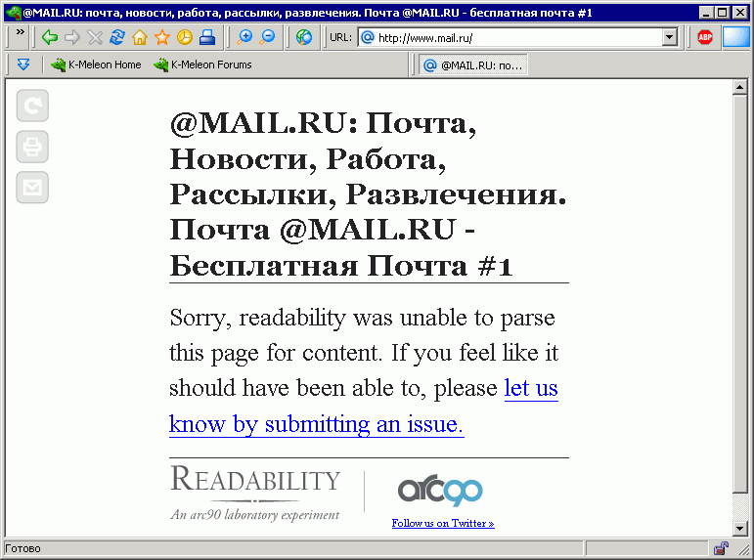754x560 pixels.
Task: Open History clock icon
Action: (x=185, y=37)
